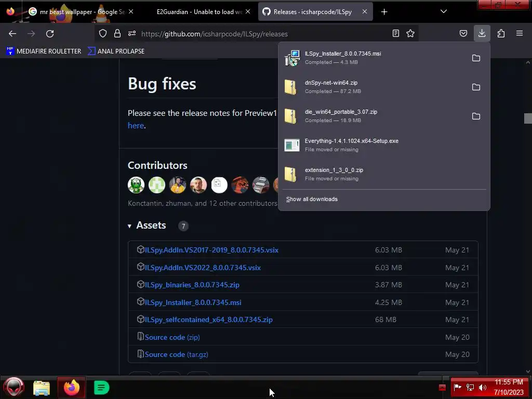Close the ILSpy Releases tab

click(365, 11)
